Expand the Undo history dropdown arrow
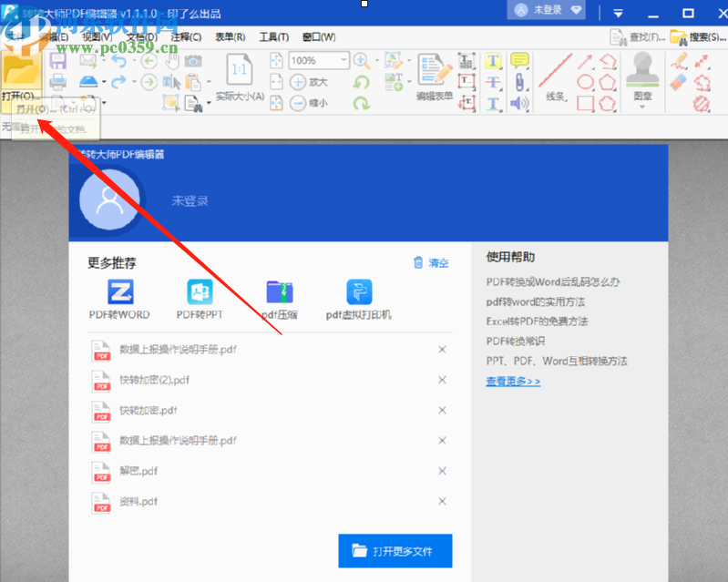The height and width of the screenshot is (582, 728). click(x=134, y=61)
